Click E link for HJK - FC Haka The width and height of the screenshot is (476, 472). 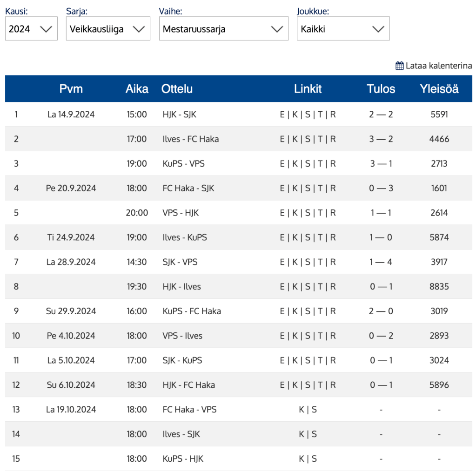(282, 385)
